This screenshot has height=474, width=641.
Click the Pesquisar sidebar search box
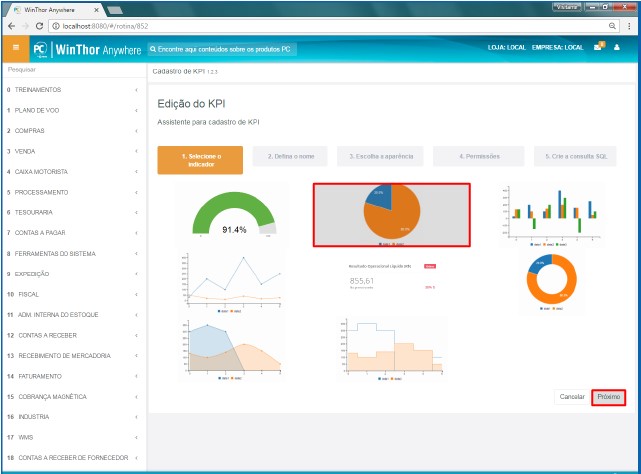point(74,70)
